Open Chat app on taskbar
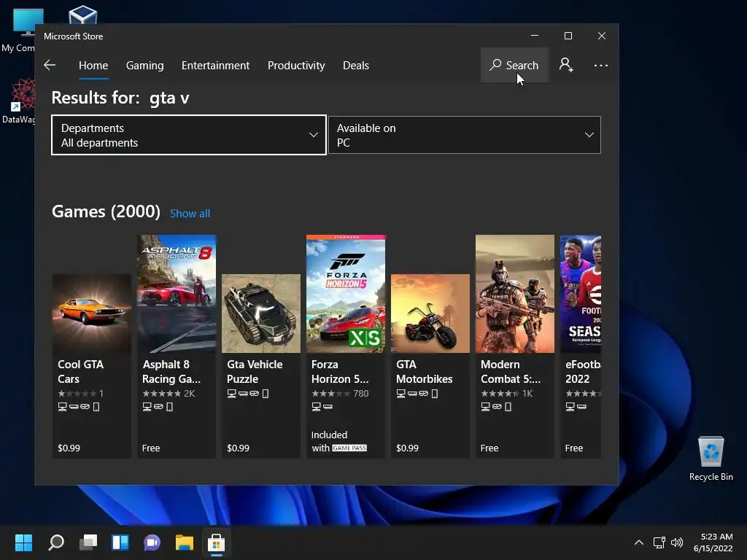This screenshot has width=747, height=560. pos(152,542)
